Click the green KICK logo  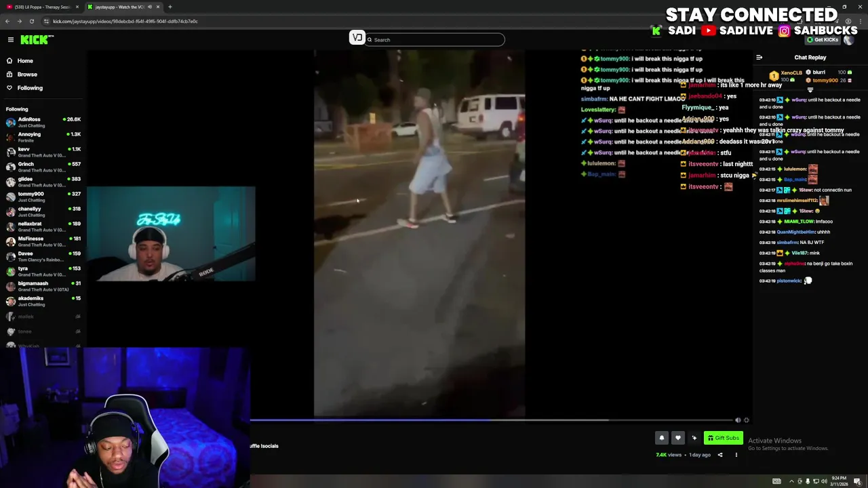(35, 40)
